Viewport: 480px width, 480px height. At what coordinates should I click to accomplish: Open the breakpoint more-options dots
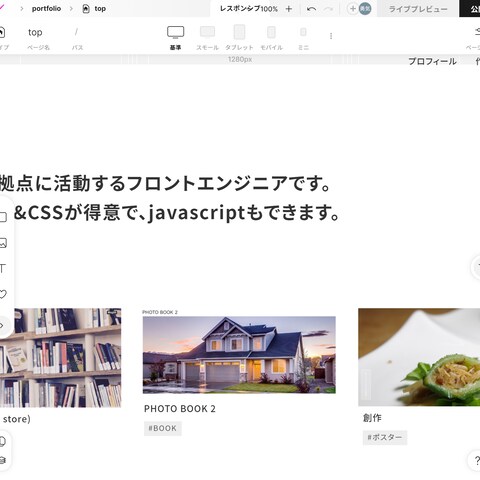pyautogui.click(x=331, y=36)
